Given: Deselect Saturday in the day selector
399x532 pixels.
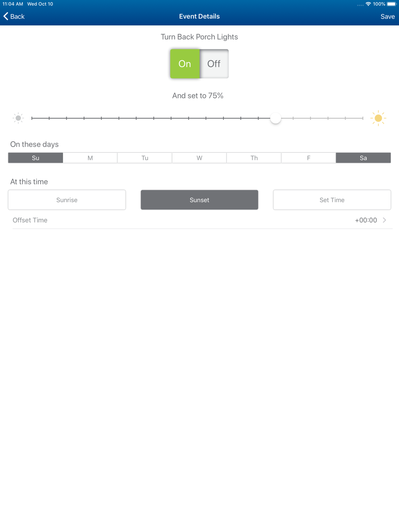Looking at the screenshot, I should pyautogui.click(x=363, y=158).
